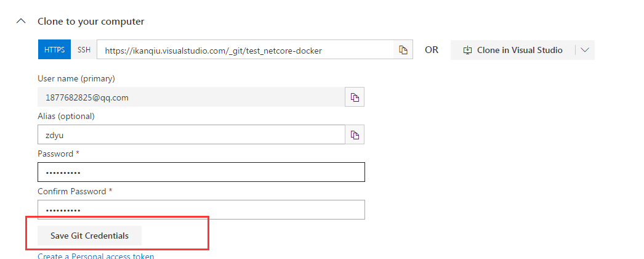Click Clone in Visual Studio button

[513, 50]
